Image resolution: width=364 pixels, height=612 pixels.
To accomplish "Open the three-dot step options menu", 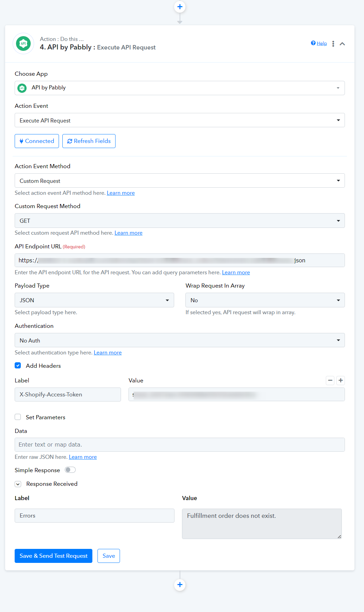I will (x=333, y=44).
